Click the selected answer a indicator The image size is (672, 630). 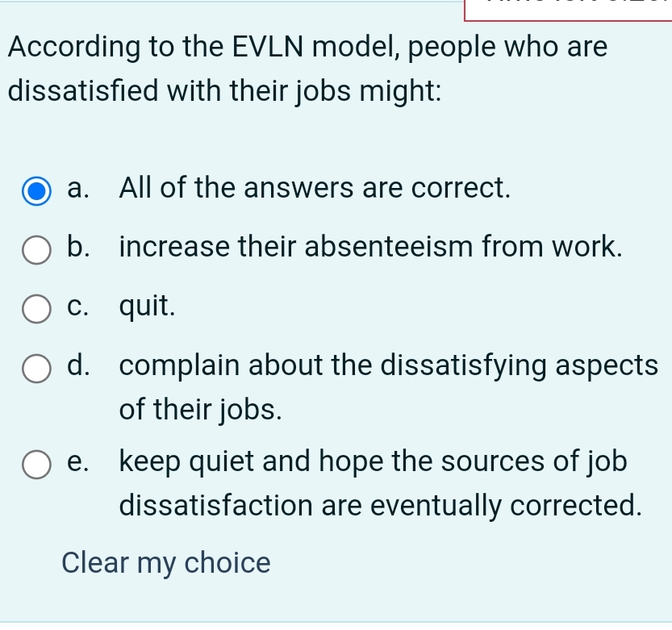[x=35, y=190]
